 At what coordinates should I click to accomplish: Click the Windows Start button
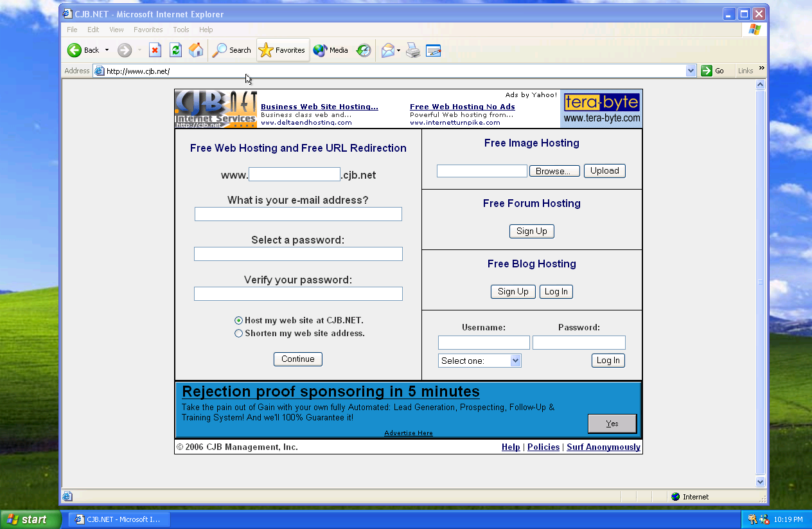pos(31,519)
